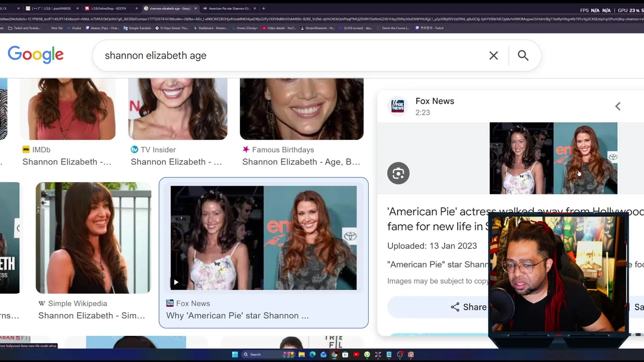
Task: Close the pixivFANBOX tab
Action: [x=77, y=9]
